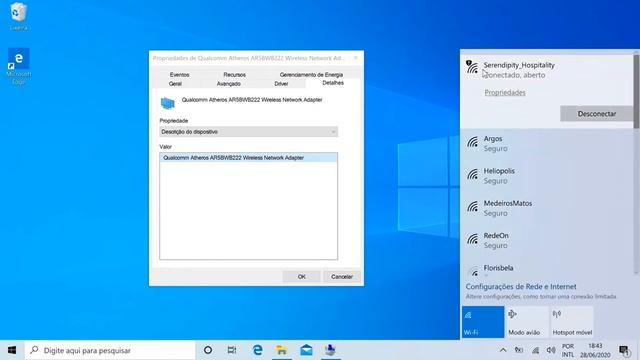Open the Mail app from the taskbar

coord(306,350)
